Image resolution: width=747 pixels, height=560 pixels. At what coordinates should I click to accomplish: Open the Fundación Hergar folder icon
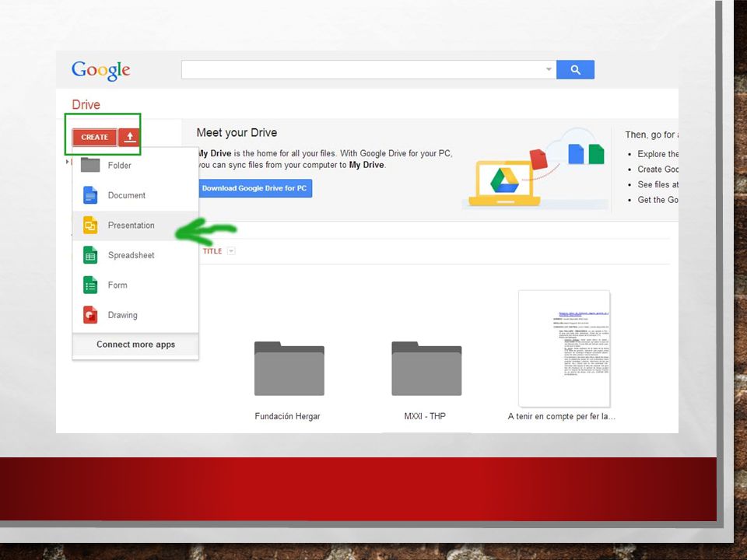coord(289,369)
